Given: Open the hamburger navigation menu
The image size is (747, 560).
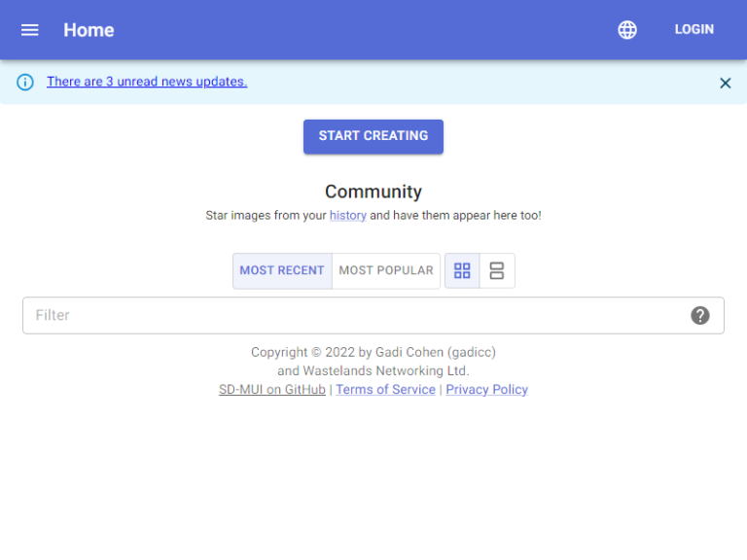Looking at the screenshot, I should pyautogui.click(x=29, y=30).
